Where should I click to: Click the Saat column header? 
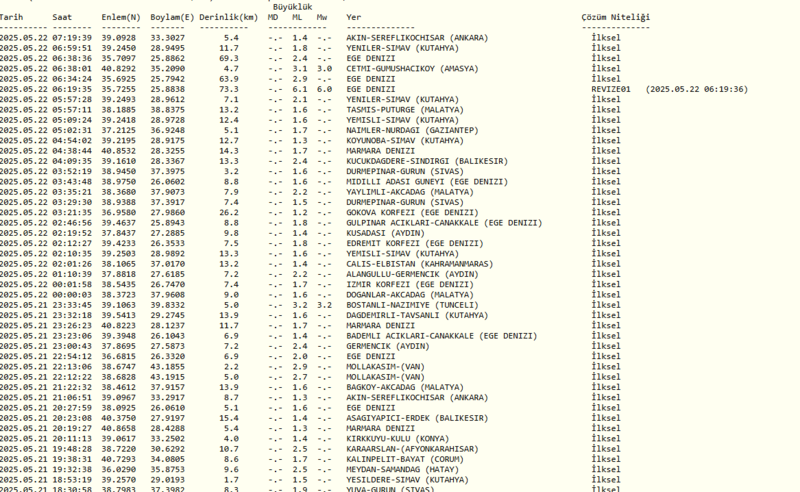tap(63, 18)
